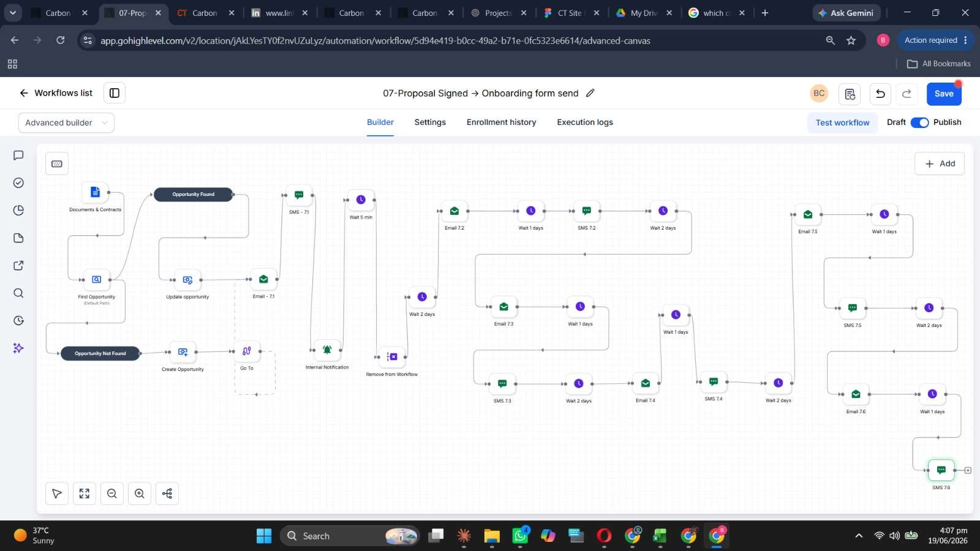Zoom in the workflow canvas

[x=140, y=493]
